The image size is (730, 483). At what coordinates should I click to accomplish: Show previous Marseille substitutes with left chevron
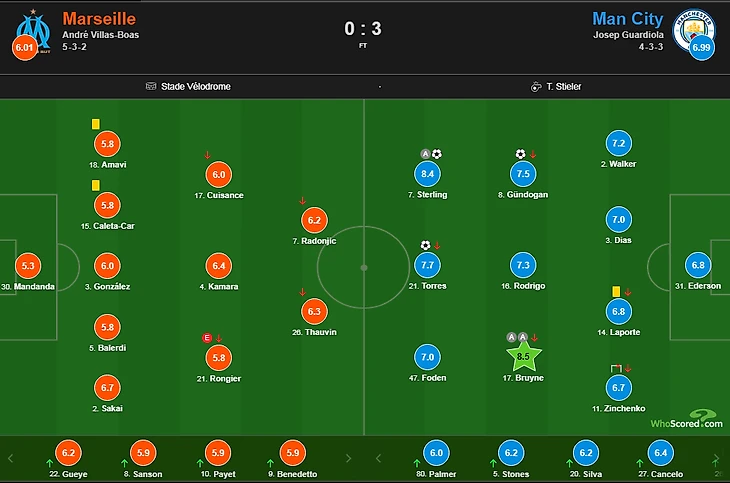[x=10, y=458]
